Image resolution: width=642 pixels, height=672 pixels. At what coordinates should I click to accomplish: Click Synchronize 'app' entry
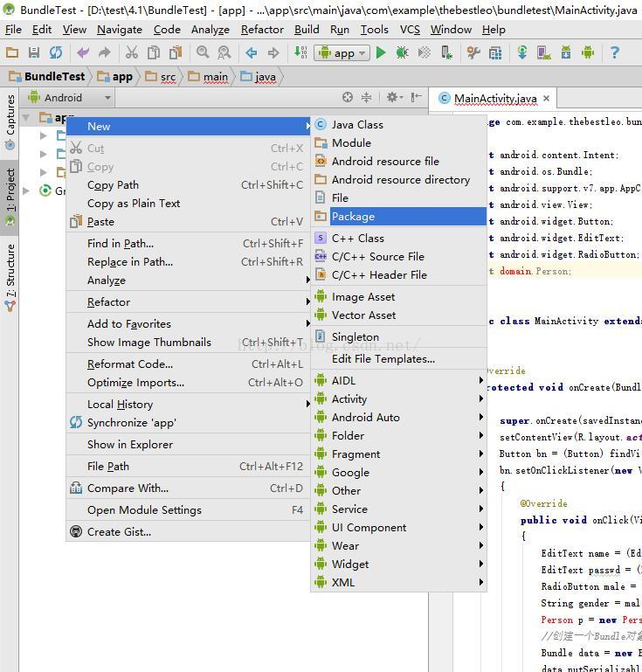(x=189, y=423)
